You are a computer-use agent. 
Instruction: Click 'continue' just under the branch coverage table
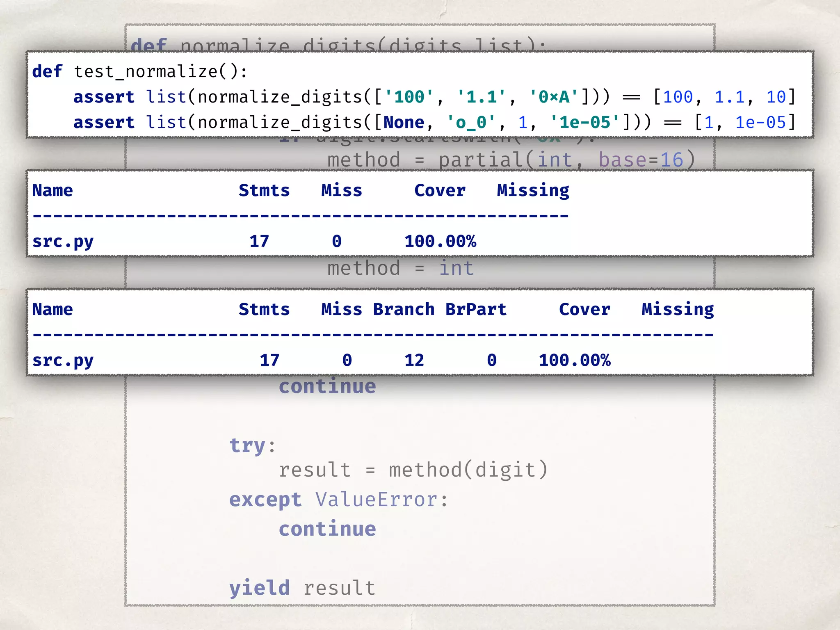[x=327, y=386]
